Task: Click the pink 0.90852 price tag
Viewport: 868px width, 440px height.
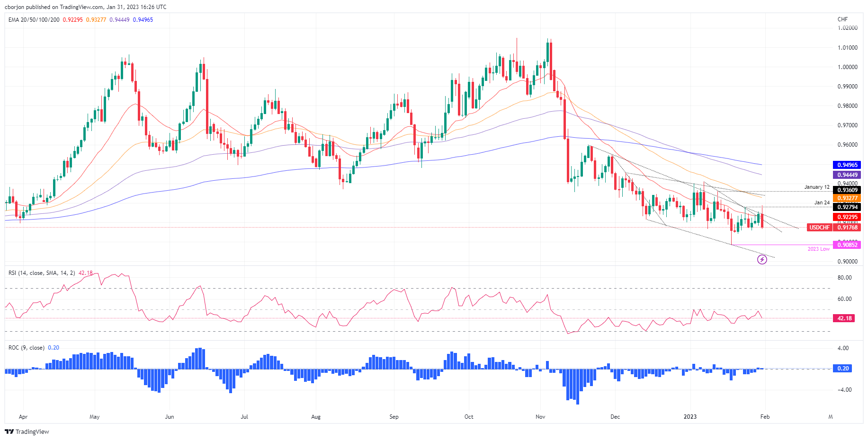Action: click(x=847, y=245)
